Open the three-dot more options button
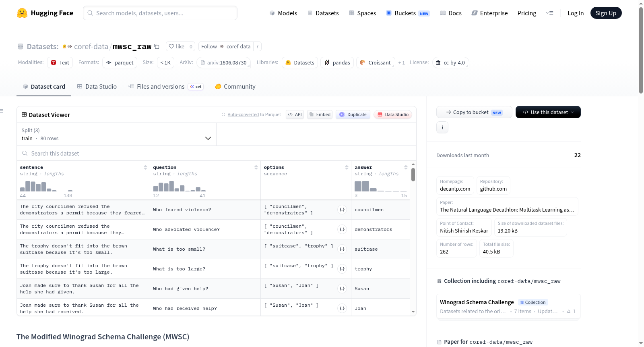 (442, 127)
